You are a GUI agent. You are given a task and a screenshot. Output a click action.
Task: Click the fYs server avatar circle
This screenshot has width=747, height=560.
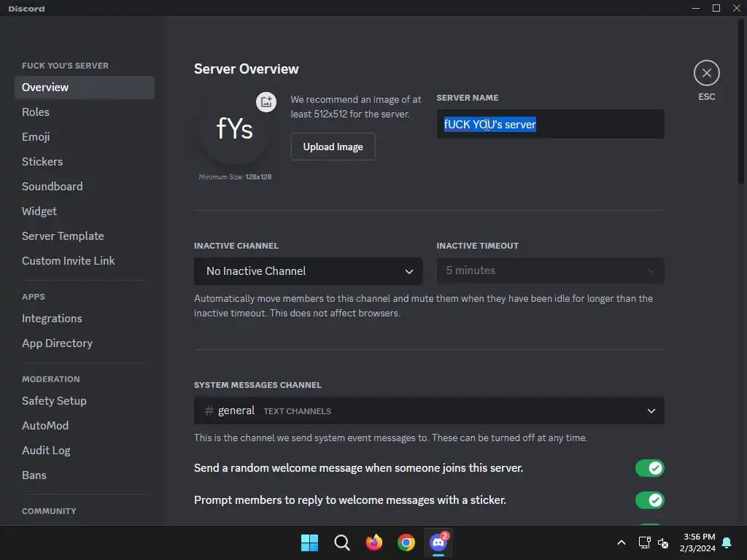coord(234,128)
